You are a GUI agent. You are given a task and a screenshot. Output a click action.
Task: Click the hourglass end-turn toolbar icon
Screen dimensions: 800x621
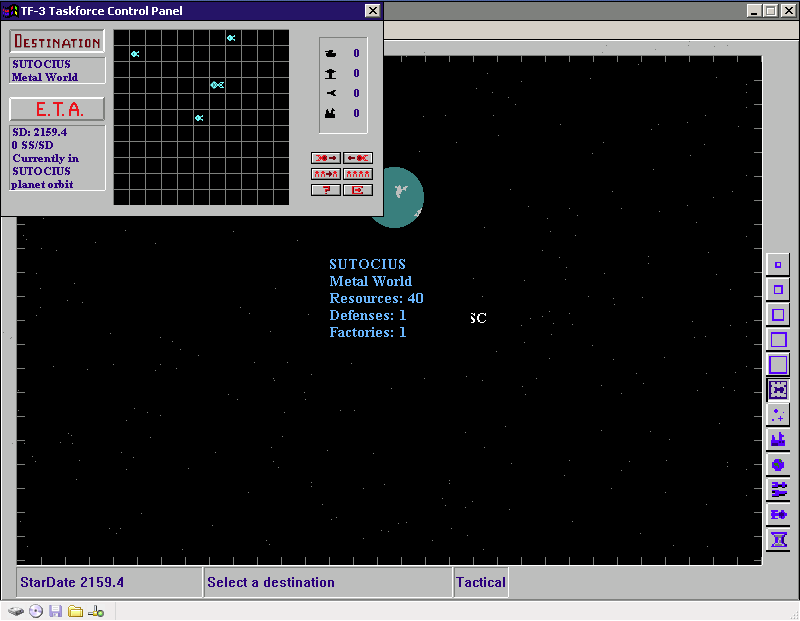tap(778, 539)
